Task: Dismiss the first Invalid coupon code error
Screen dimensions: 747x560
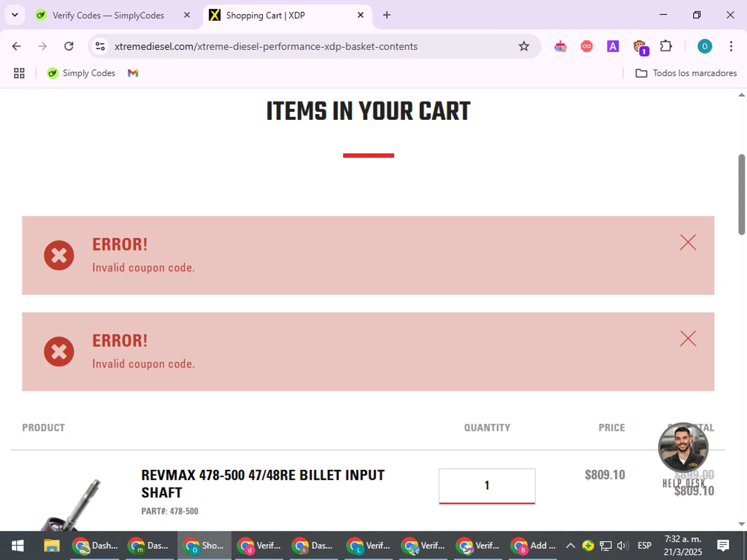Action: (688, 242)
